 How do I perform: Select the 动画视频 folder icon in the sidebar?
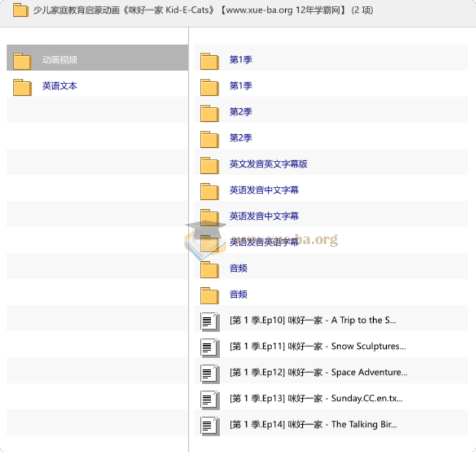pos(22,61)
